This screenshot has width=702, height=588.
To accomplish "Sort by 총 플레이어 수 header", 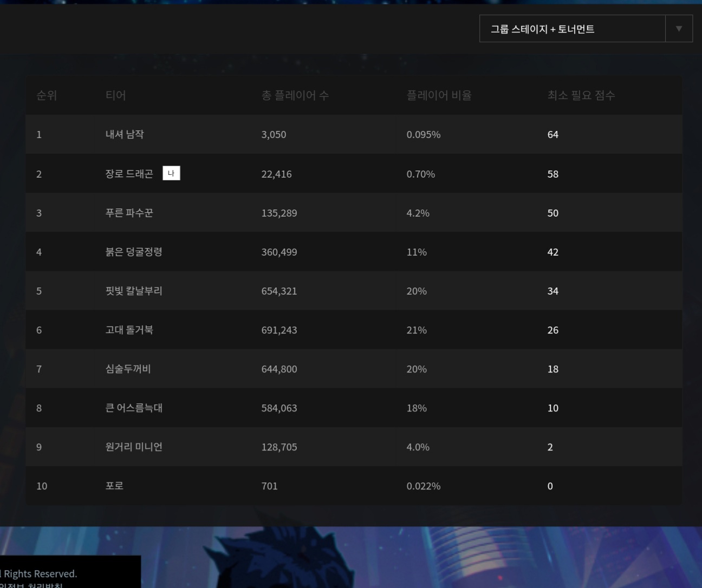I will 295,95.
